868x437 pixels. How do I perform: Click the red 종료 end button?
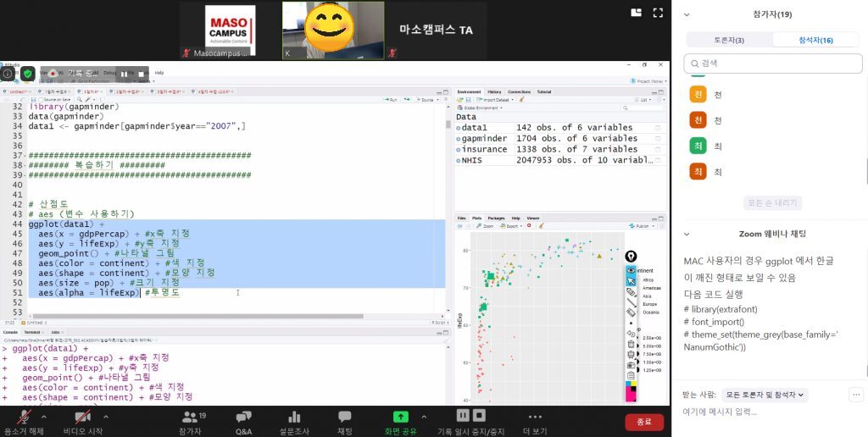(644, 422)
